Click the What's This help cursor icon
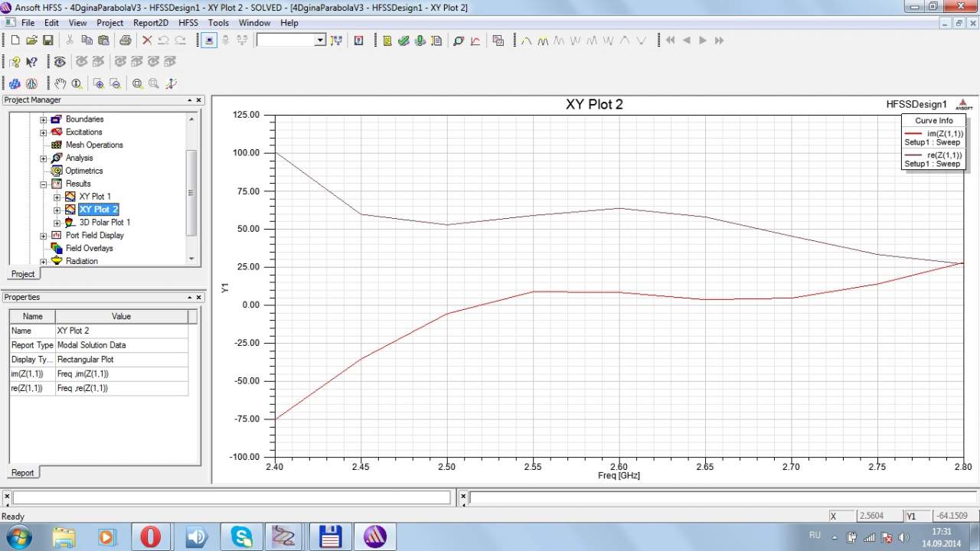980x551 pixels. [31, 62]
